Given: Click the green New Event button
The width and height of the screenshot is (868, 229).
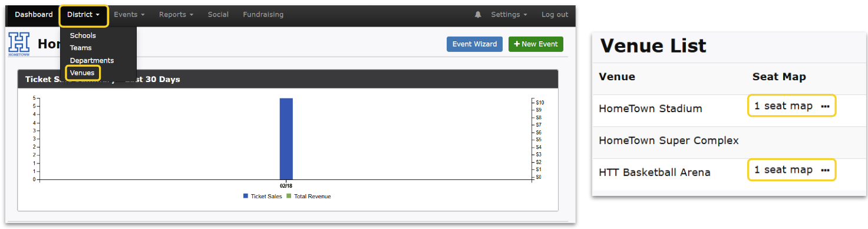Looking at the screenshot, I should [x=536, y=44].
